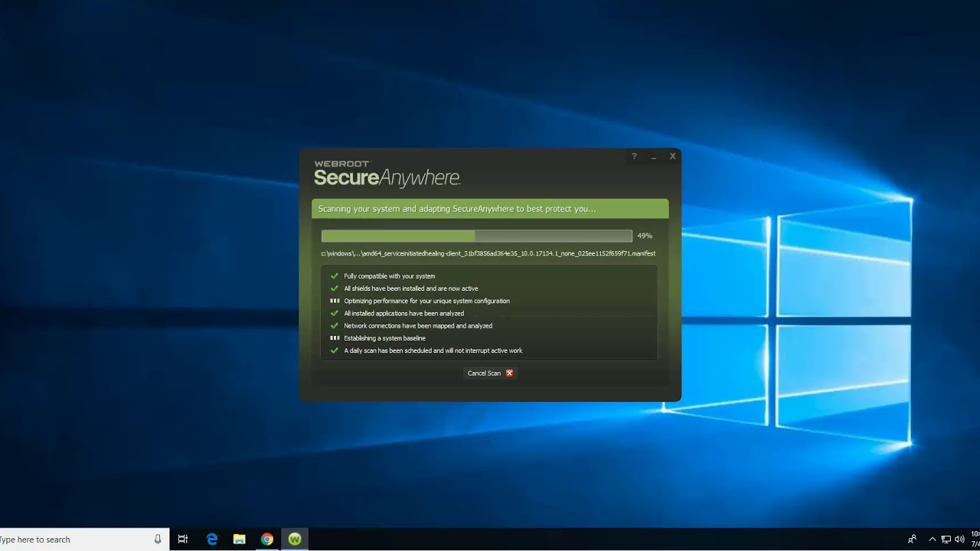Click checkmark beside 'All installed applications'

tap(335, 314)
